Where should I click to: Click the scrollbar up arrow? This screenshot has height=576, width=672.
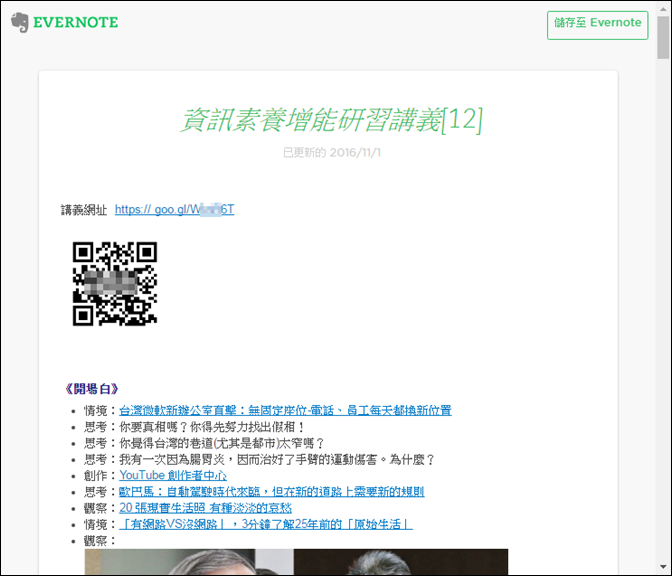[x=663, y=7]
